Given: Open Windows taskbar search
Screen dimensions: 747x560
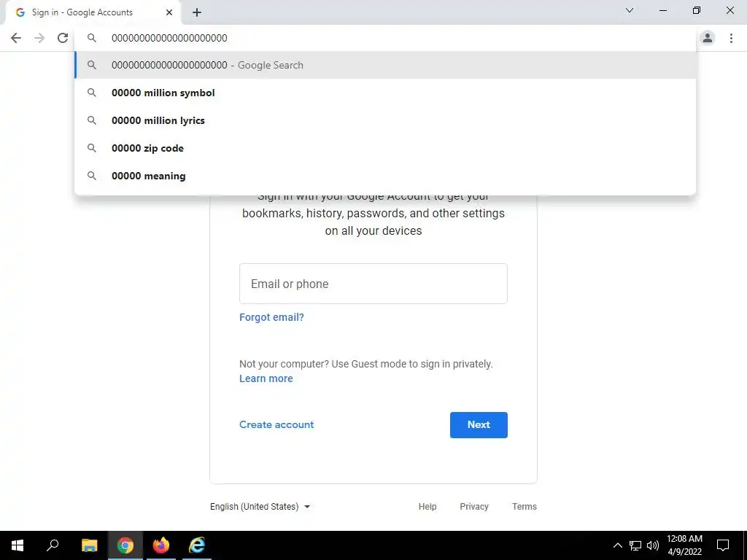Looking at the screenshot, I should pos(53,545).
